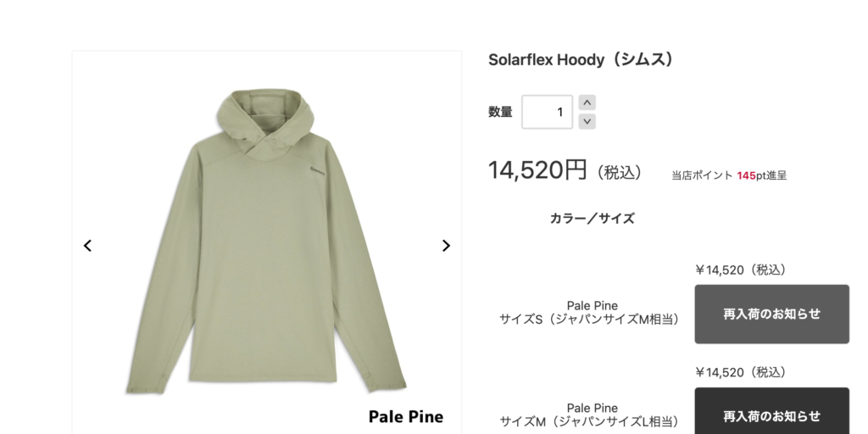Open the Pale Pine hoodie main image
The image size is (868, 434).
266,242
